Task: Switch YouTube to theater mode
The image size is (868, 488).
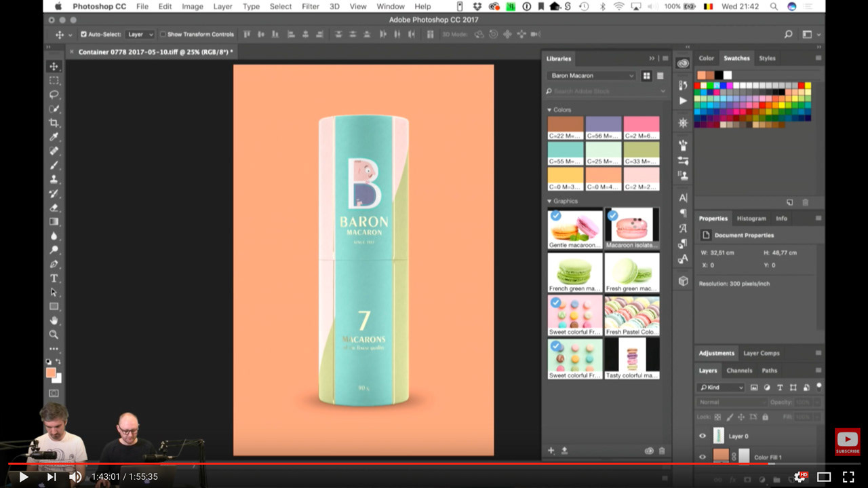Action: [x=824, y=476]
